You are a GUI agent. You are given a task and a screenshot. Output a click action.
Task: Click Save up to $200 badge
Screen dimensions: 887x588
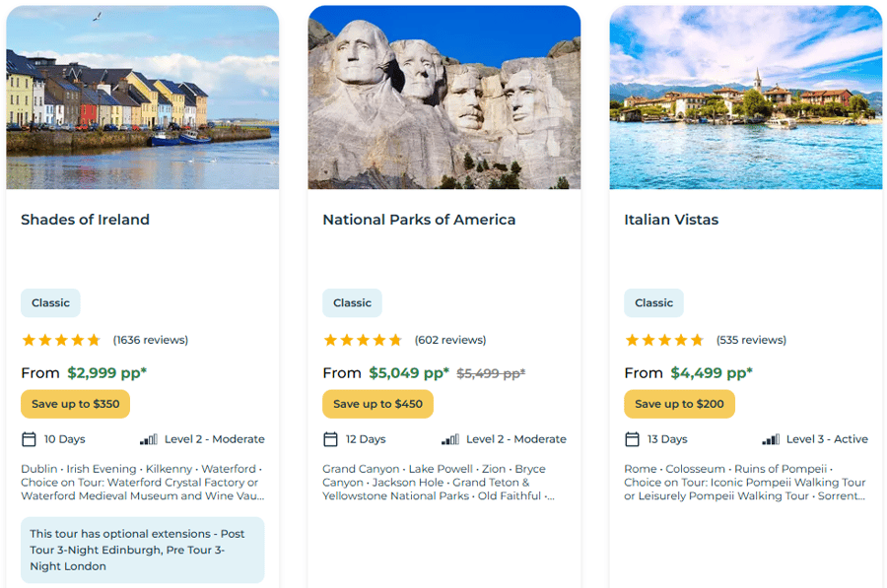[x=679, y=404]
